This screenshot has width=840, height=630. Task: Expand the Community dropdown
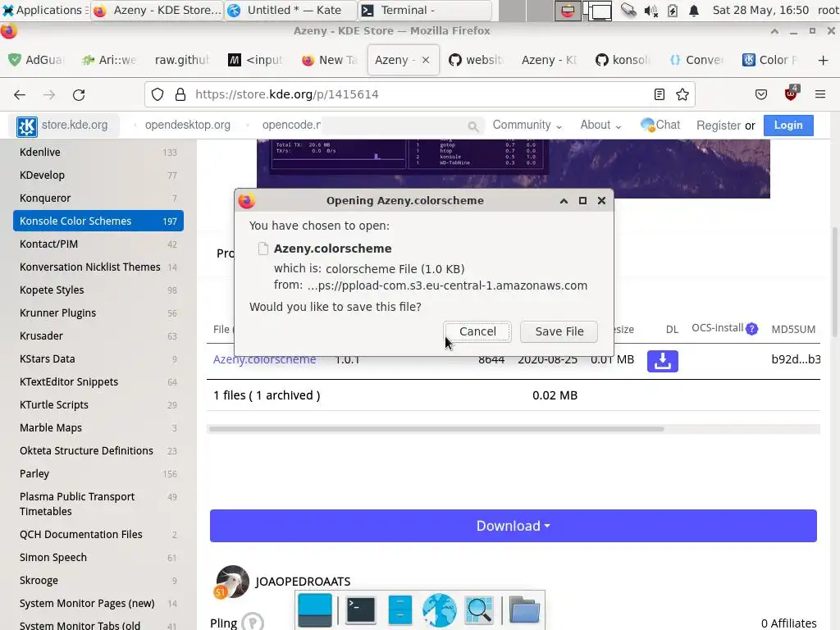(x=527, y=126)
